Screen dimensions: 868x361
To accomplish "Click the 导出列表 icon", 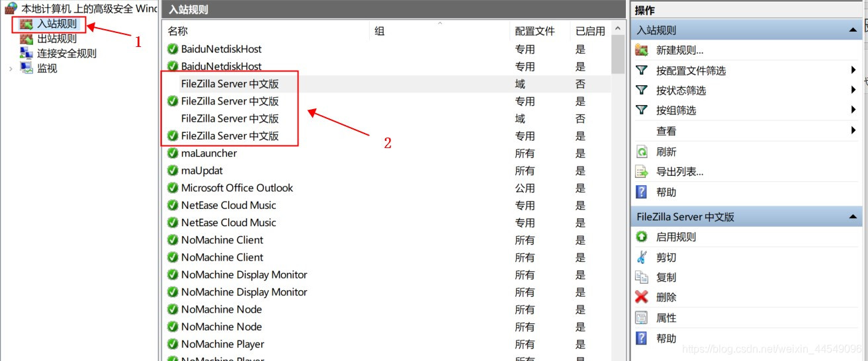I will point(641,171).
